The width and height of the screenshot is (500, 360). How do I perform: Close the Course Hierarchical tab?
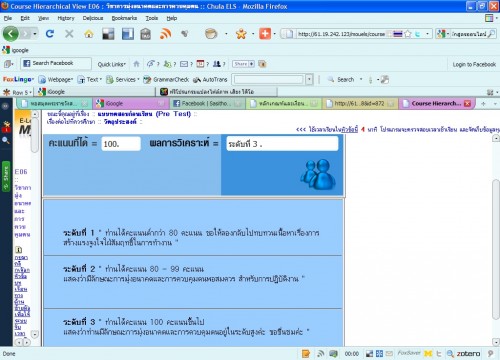467,104
